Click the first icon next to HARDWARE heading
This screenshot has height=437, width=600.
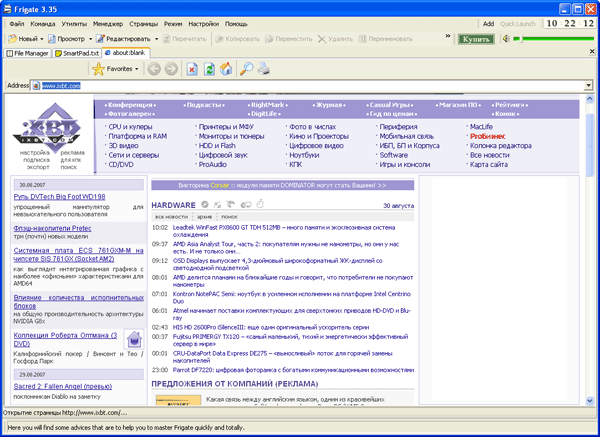205,205
